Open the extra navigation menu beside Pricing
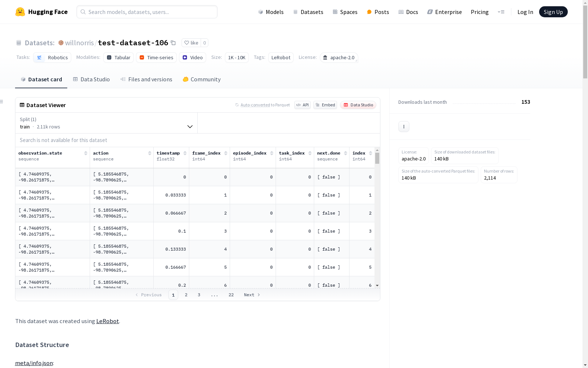The height and width of the screenshot is (368, 588). click(501, 12)
